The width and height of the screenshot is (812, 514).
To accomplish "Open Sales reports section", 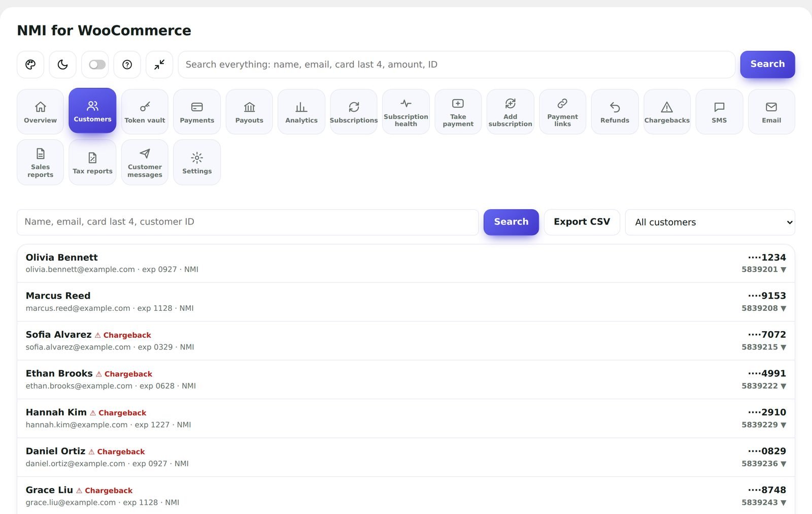I will [40, 163].
